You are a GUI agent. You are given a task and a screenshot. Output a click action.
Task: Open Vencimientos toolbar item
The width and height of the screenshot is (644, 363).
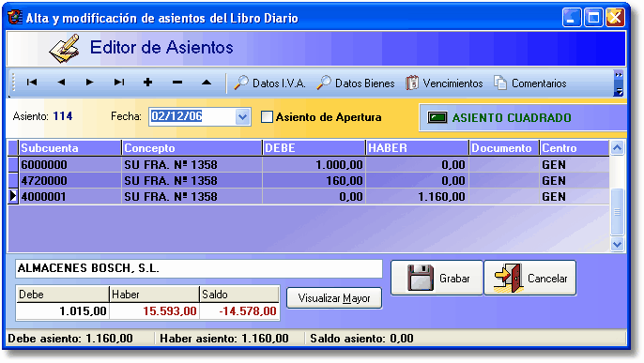(444, 83)
